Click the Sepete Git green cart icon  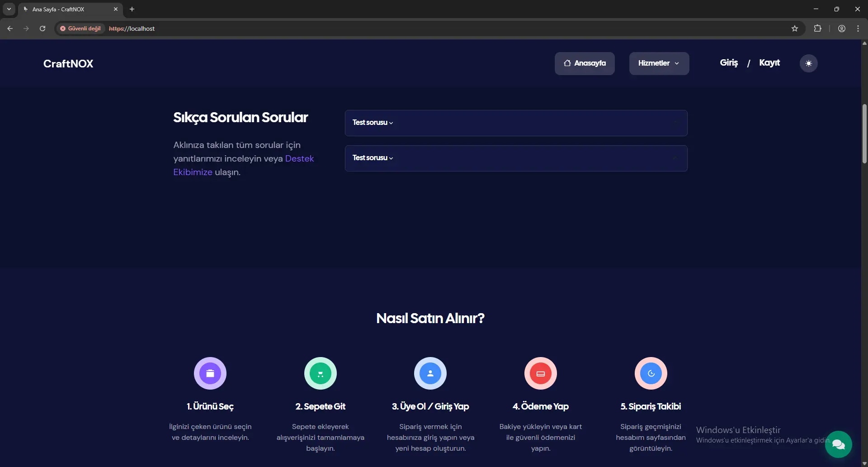tap(321, 373)
